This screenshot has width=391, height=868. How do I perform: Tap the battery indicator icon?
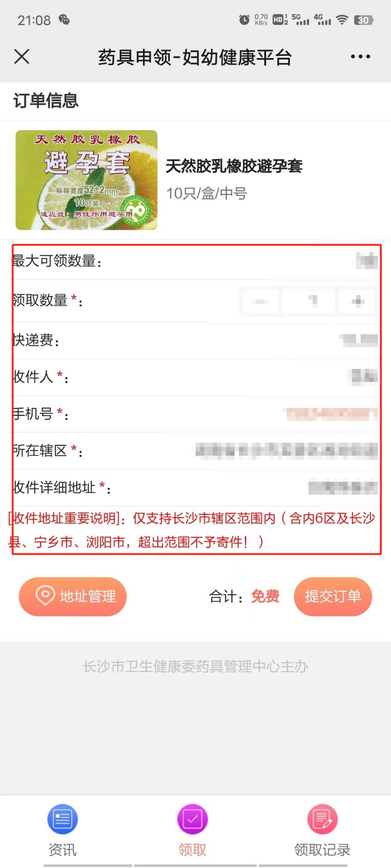[363, 20]
